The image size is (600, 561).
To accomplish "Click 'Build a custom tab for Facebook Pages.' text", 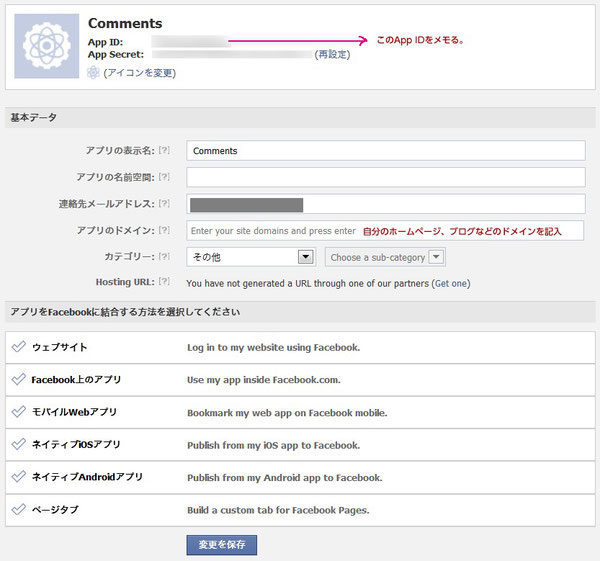I will 278,510.
